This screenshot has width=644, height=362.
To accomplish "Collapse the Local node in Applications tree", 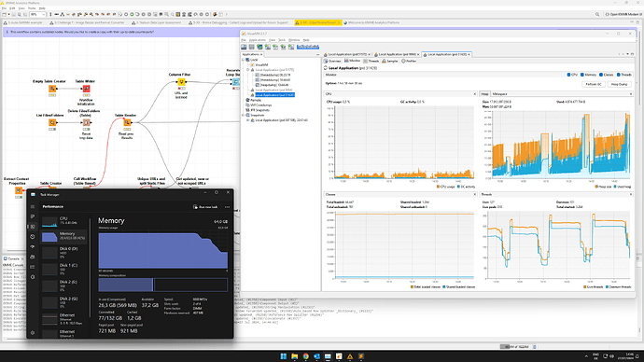I will click(x=244, y=60).
